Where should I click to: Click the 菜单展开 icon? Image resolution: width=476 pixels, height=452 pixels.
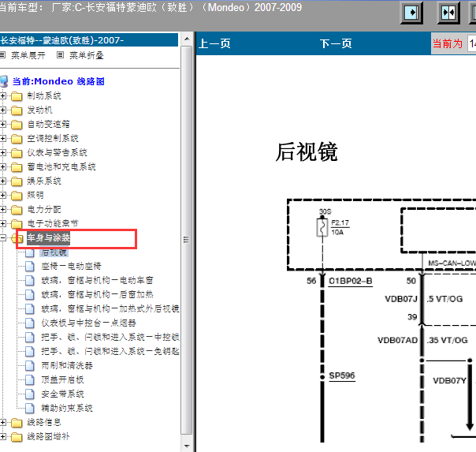point(2,55)
